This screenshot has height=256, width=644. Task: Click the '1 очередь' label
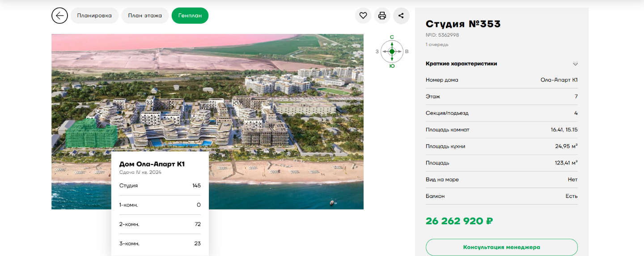[437, 44]
